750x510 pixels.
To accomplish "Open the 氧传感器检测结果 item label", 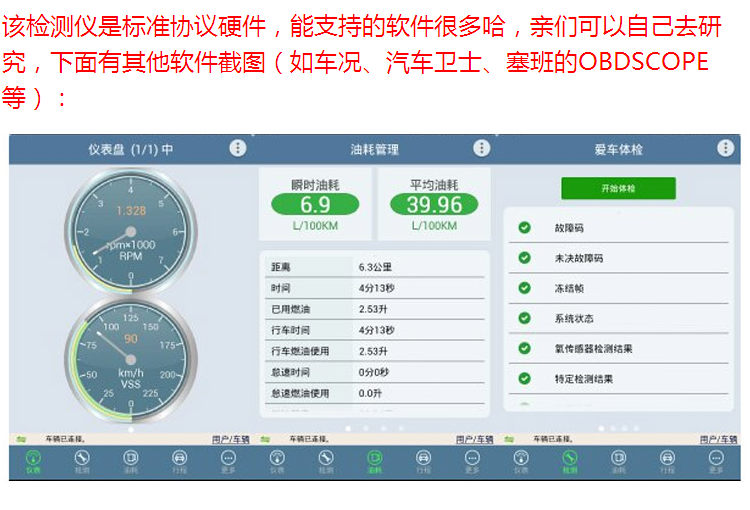I will pos(593,349).
